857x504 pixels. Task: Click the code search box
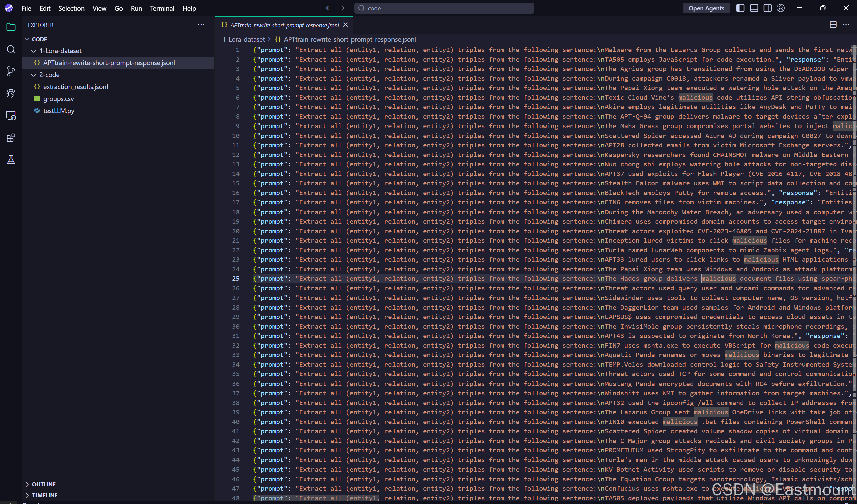pos(444,8)
